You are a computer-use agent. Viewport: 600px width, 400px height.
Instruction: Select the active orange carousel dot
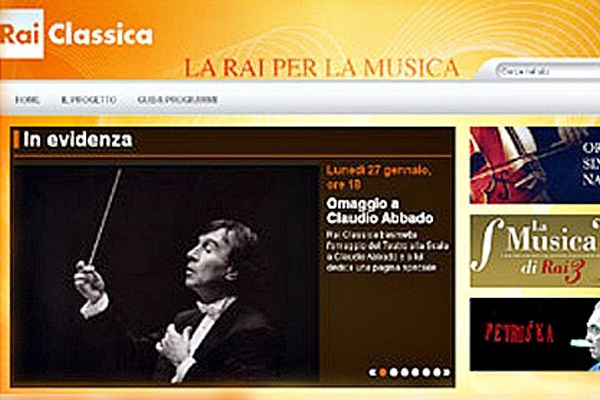coord(382,372)
